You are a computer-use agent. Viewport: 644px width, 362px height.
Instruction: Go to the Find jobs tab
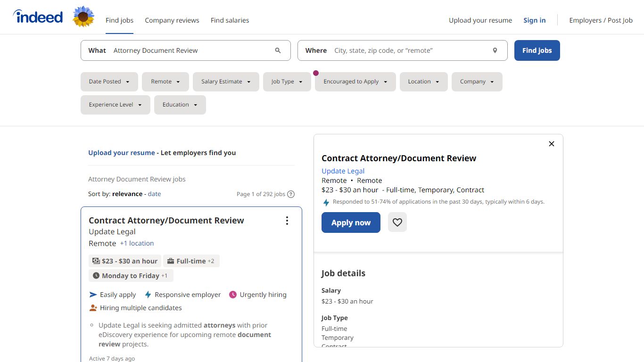(x=119, y=20)
